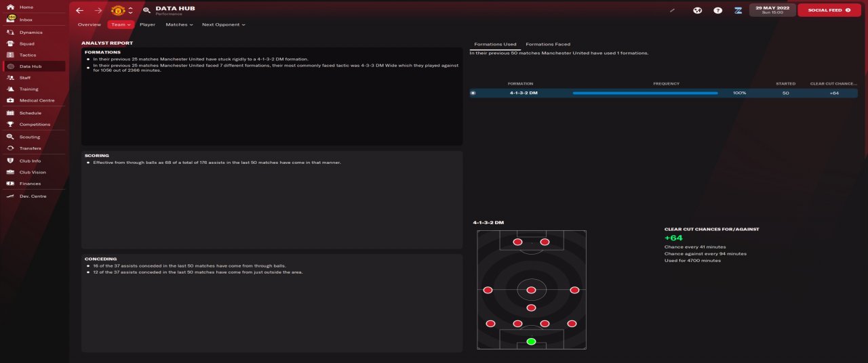Sort by the Formation column header
Screen dimensions: 868x363
[x=520, y=84]
